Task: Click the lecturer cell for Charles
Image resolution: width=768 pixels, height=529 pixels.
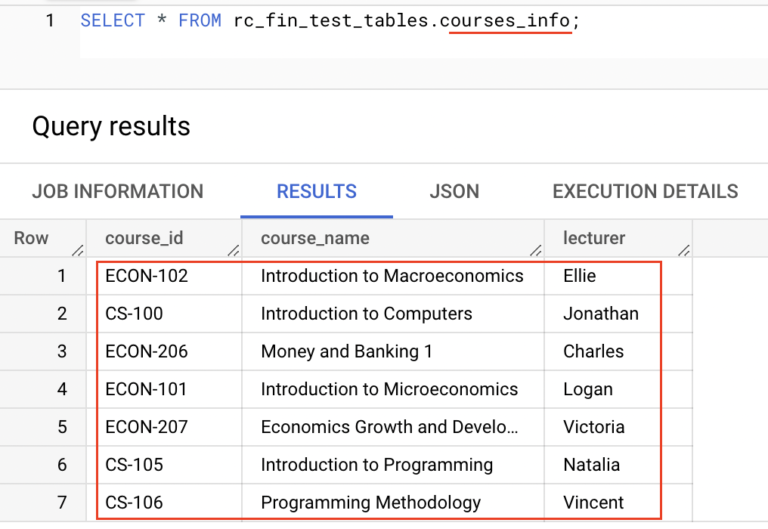Action: [593, 352]
